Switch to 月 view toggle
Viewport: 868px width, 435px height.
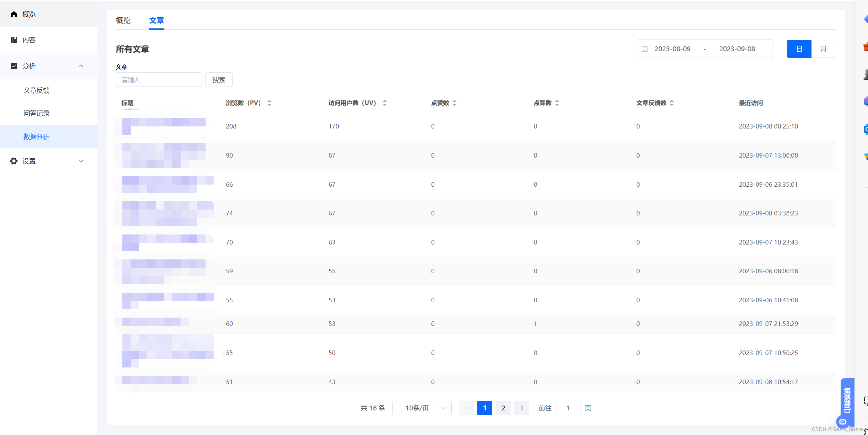[x=824, y=49]
